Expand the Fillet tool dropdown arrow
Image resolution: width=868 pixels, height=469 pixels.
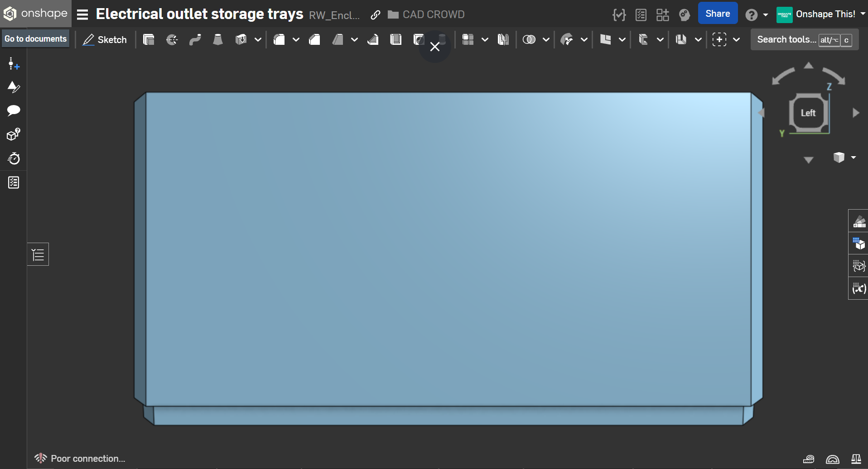(x=296, y=40)
